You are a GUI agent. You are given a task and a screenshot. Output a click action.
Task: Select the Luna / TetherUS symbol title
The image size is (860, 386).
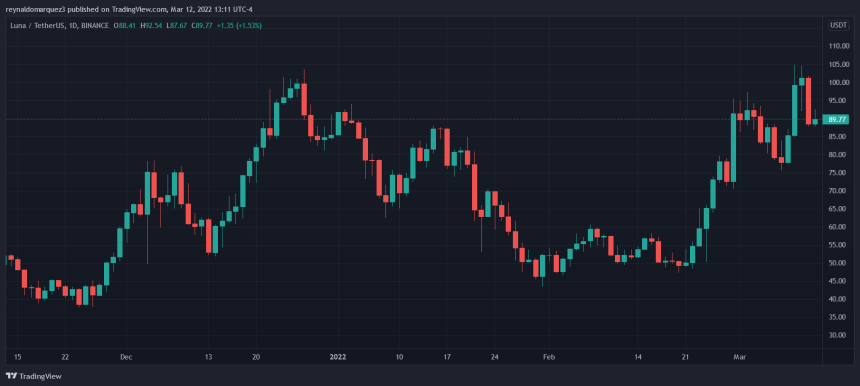click(34, 25)
